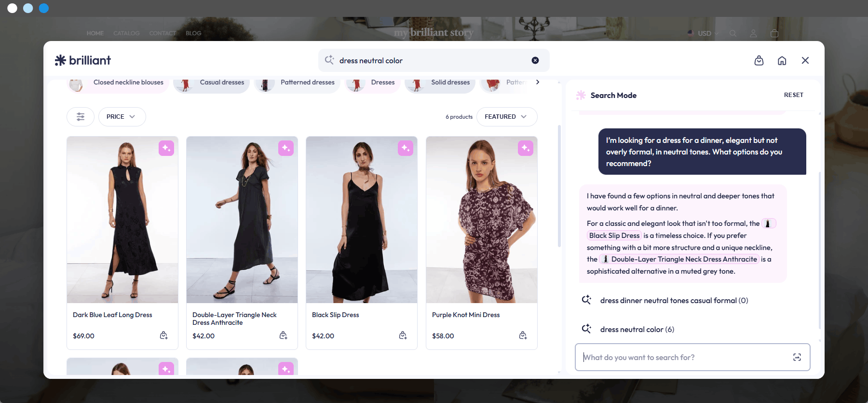The height and width of the screenshot is (403, 868).
Task: Add Double-Layer Triangle Neck Dress Anthracite to bag
Action: [284, 335]
